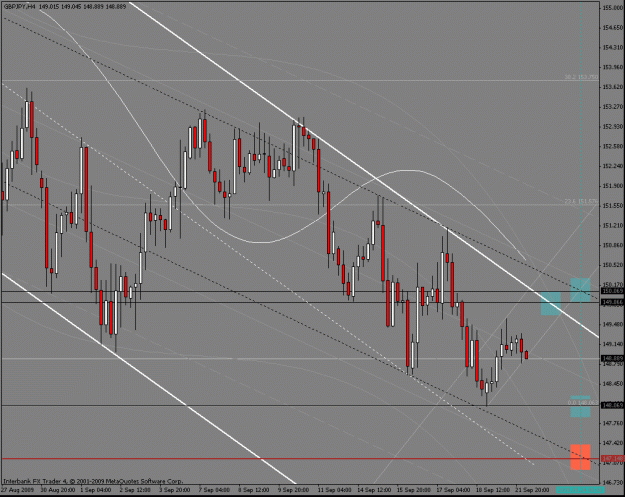Click the 14 Sep 12:00 date label
Image resolution: width=625 pixels, height=497 pixels.
point(374,489)
